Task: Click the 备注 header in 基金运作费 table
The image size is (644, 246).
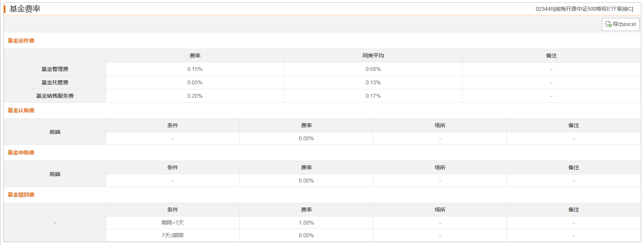Action: 551,56
